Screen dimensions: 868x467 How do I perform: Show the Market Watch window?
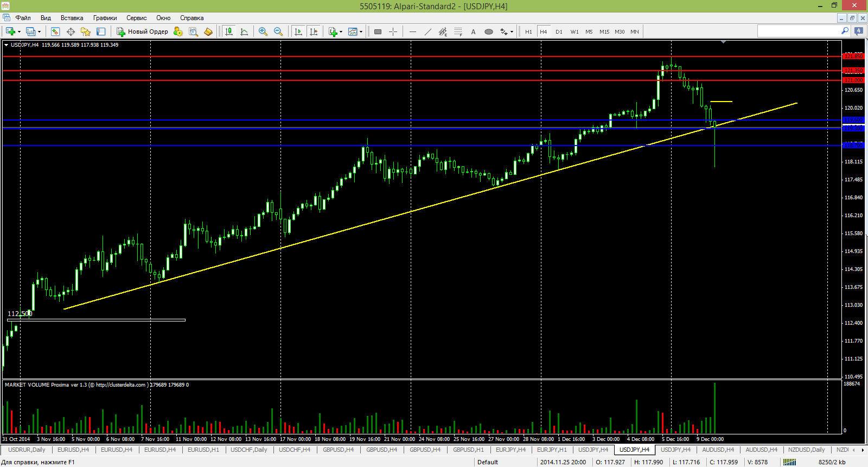[55, 31]
